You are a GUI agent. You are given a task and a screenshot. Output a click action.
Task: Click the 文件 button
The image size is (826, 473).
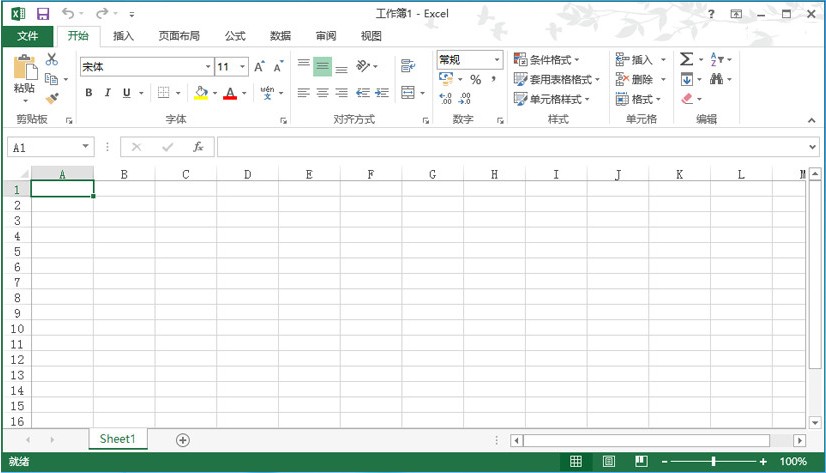27,36
